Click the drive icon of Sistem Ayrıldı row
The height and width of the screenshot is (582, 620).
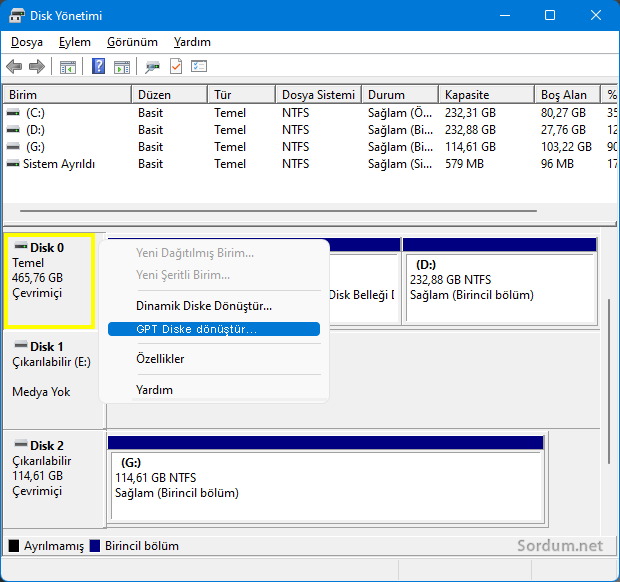pos(13,164)
